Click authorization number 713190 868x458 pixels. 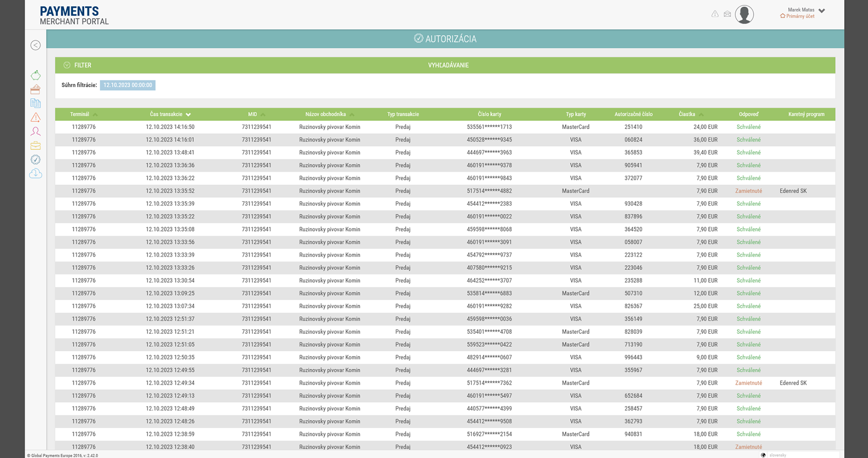[633, 345]
